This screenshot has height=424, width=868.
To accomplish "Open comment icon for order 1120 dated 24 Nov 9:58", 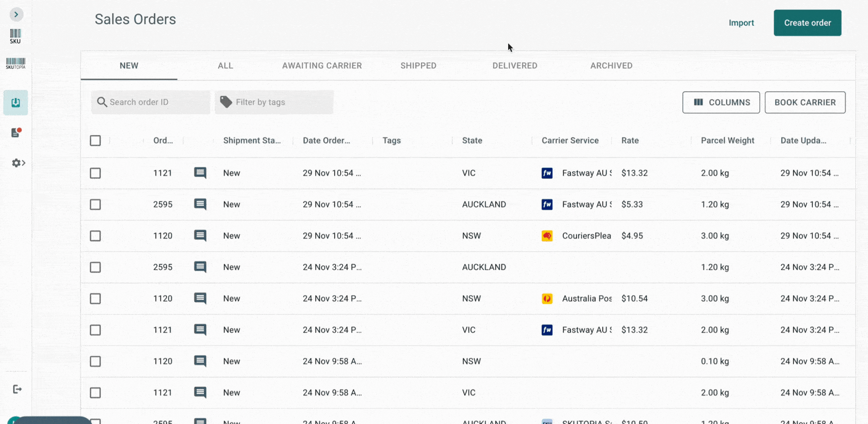I will (200, 361).
